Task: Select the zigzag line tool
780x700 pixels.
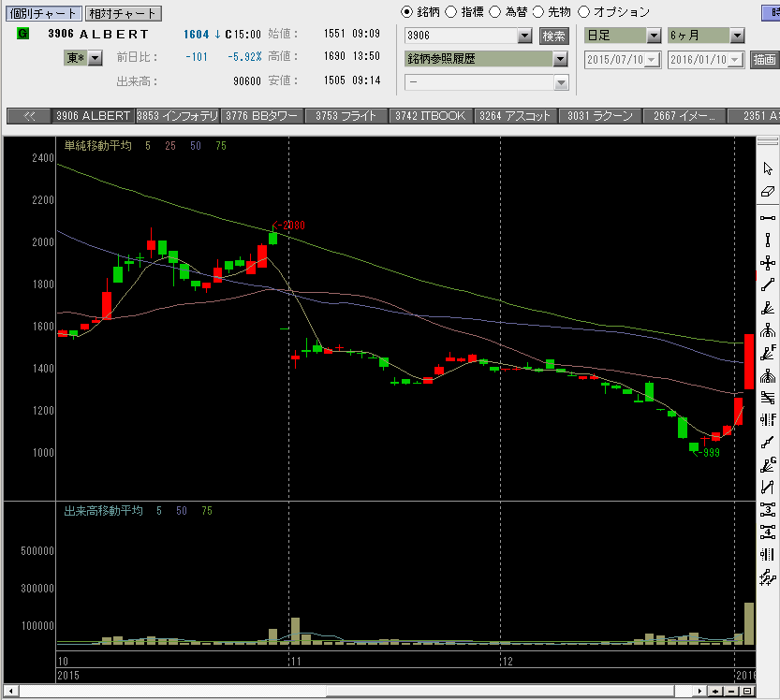Action: (768, 488)
